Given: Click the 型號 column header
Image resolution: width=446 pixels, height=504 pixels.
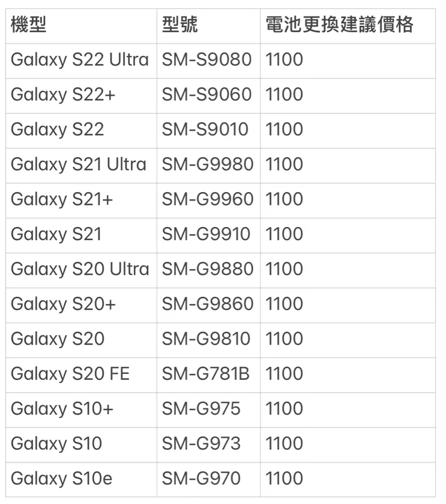Looking at the screenshot, I should [180, 25].
